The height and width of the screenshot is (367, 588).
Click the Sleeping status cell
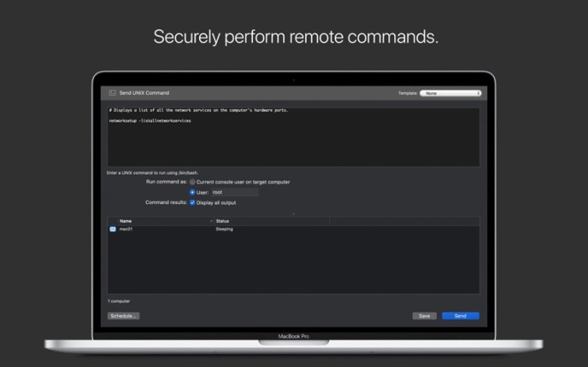224,228
